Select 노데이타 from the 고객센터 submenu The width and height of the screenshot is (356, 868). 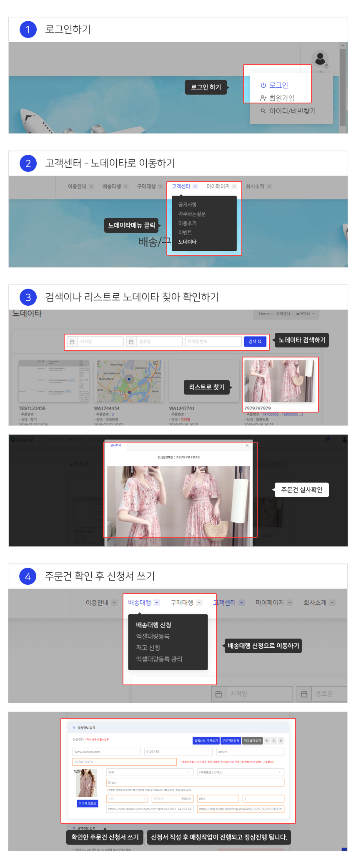pos(187,242)
